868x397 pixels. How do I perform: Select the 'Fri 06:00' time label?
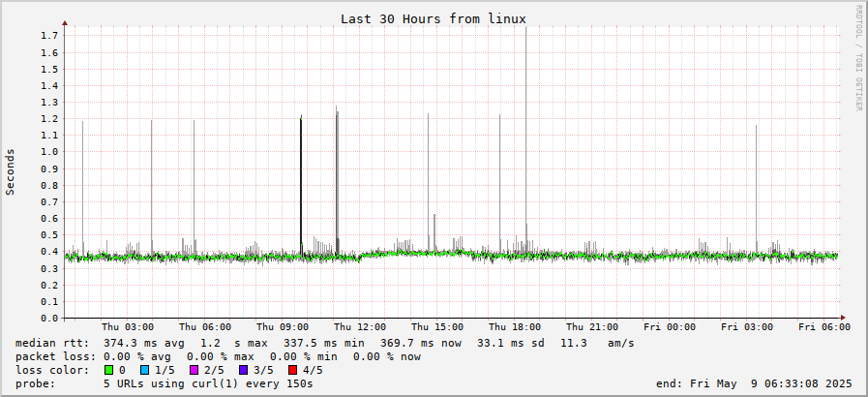coord(824,327)
